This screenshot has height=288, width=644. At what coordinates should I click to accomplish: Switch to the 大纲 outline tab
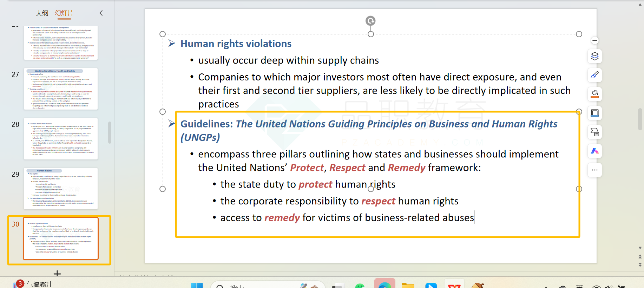tap(42, 13)
